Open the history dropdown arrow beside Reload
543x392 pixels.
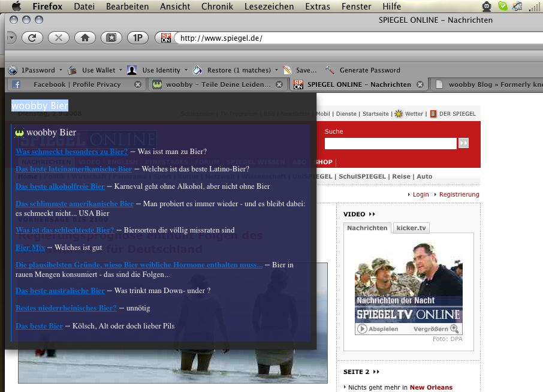pos(12,38)
